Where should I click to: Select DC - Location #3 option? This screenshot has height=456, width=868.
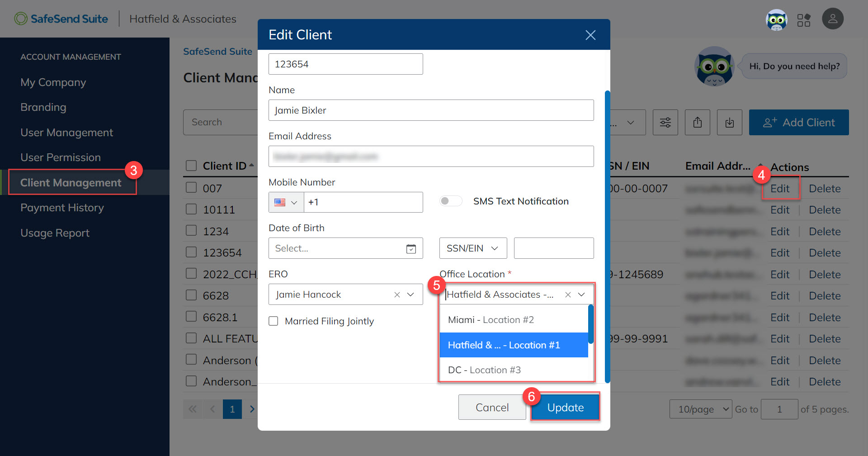pos(514,370)
